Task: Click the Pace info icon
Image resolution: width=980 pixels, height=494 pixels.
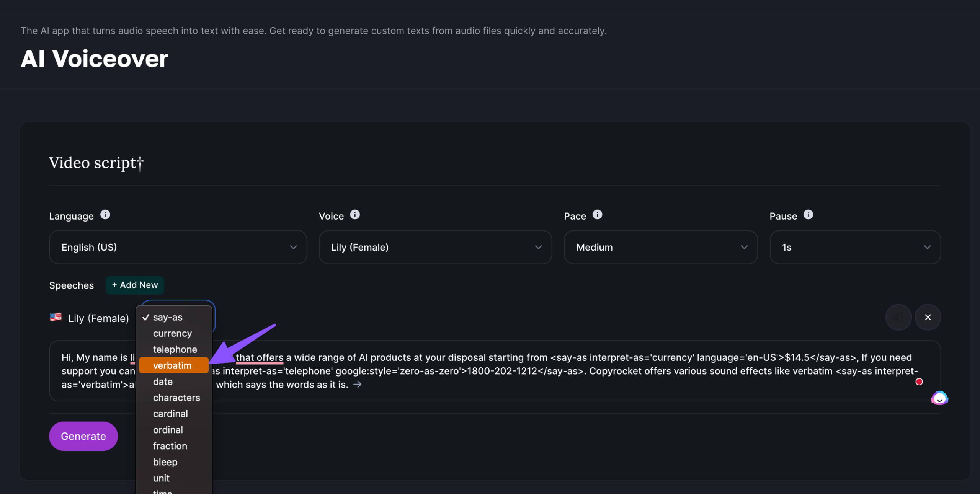Action: pos(597,215)
